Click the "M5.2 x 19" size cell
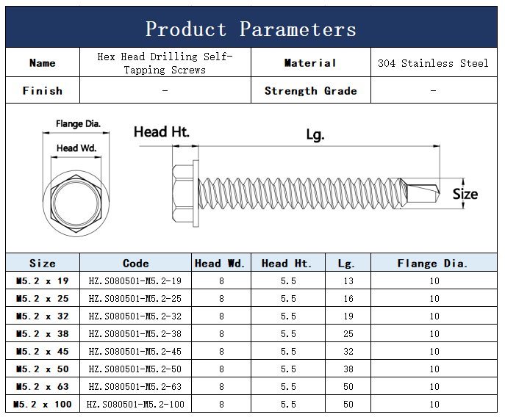The height and width of the screenshot is (420, 505). coord(43,280)
